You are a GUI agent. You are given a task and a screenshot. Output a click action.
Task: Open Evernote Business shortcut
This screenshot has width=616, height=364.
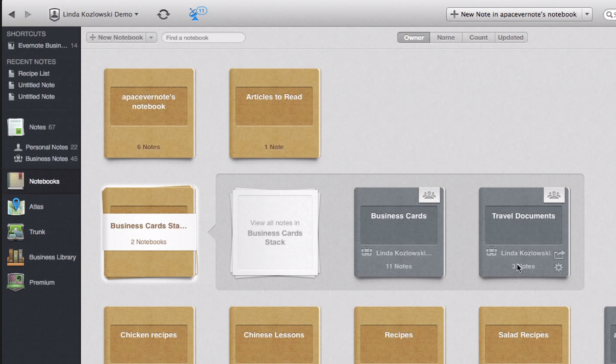(42, 45)
